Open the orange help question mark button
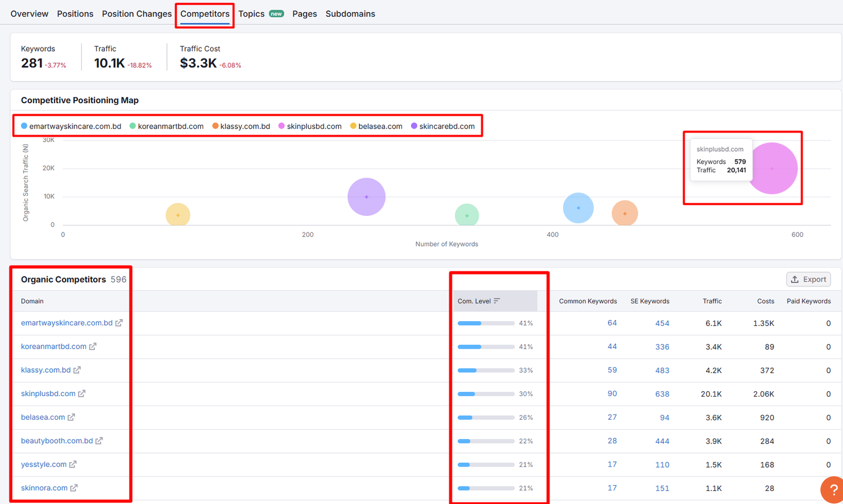Screen dimensions: 843x504 tap(832, 490)
